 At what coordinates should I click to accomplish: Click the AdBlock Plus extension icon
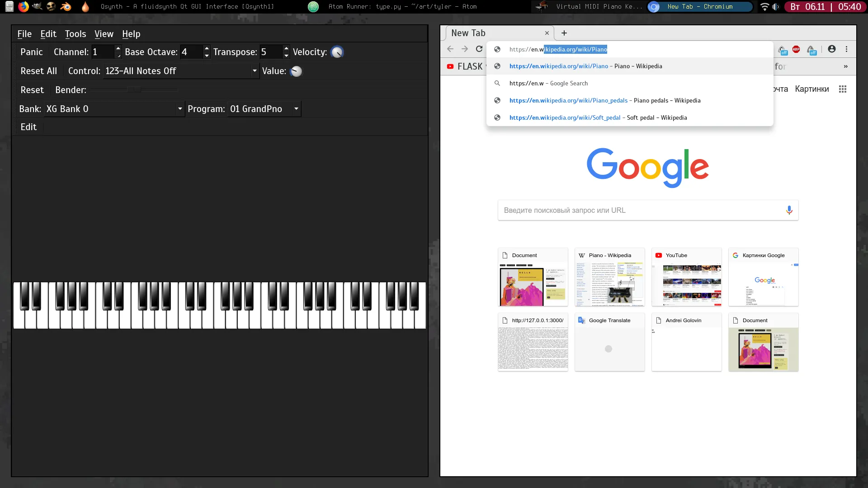tap(796, 49)
